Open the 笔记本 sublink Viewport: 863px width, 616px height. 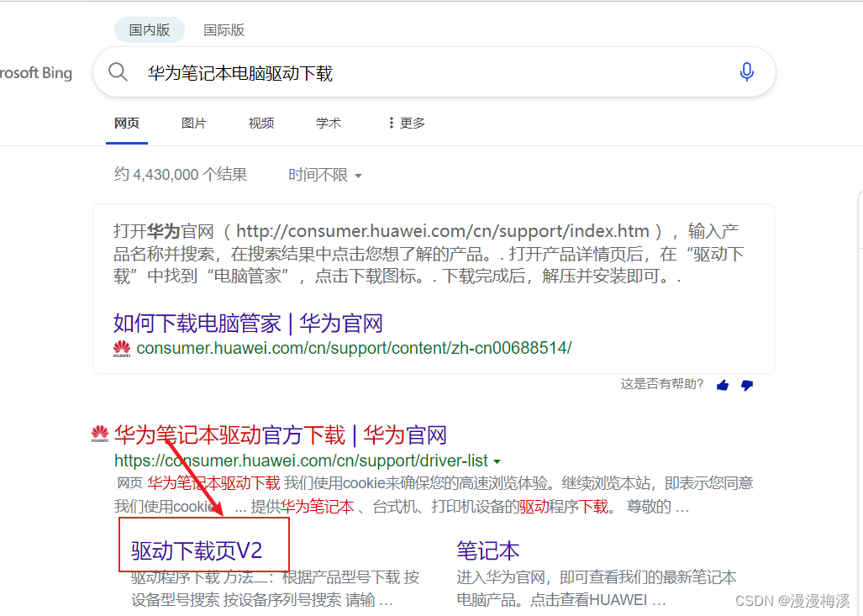(487, 551)
